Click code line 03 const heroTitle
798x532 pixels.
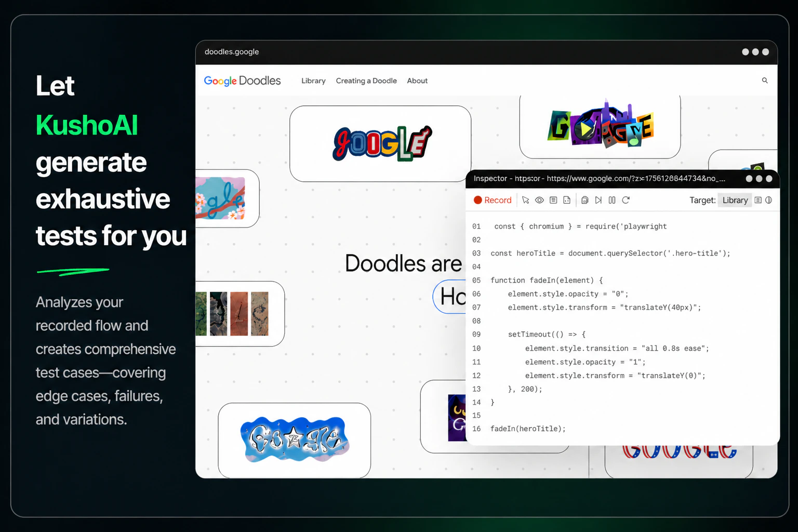pos(610,254)
